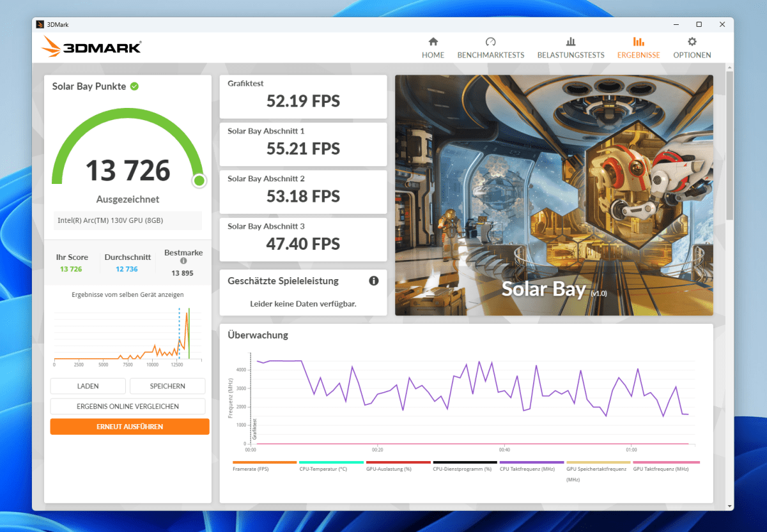Click the Solar Bay (v1.0) title overlay
This screenshot has width=767, height=532.
click(x=554, y=289)
